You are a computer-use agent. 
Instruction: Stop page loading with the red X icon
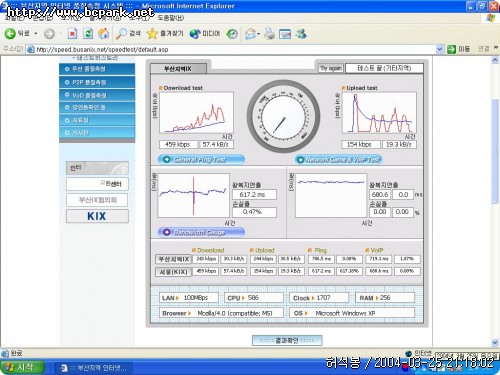click(x=72, y=34)
